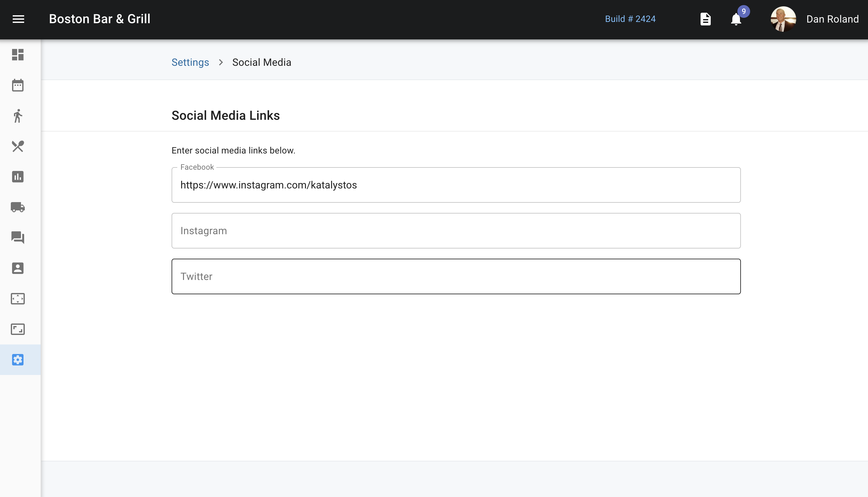Image resolution: width=868 pixels, height=497 pixels.
Task: Open the calendar sidebar icon
Action: 18,85
